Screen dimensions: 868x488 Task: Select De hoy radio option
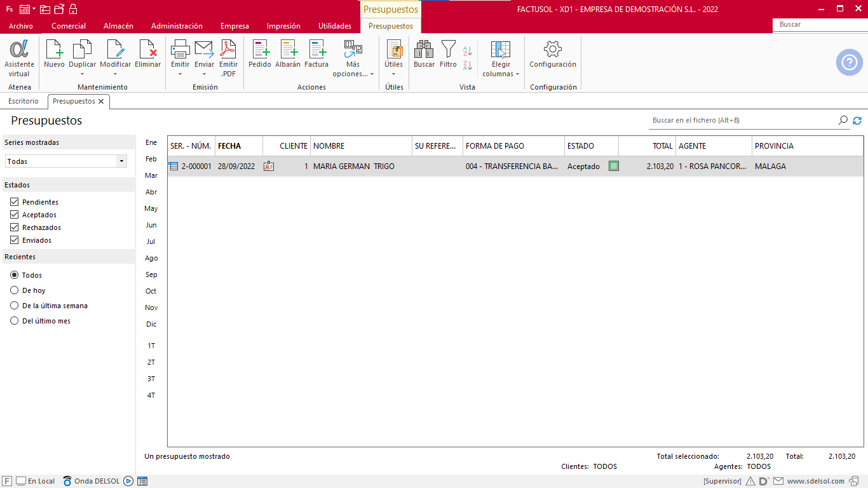click(x=15, y=290)
